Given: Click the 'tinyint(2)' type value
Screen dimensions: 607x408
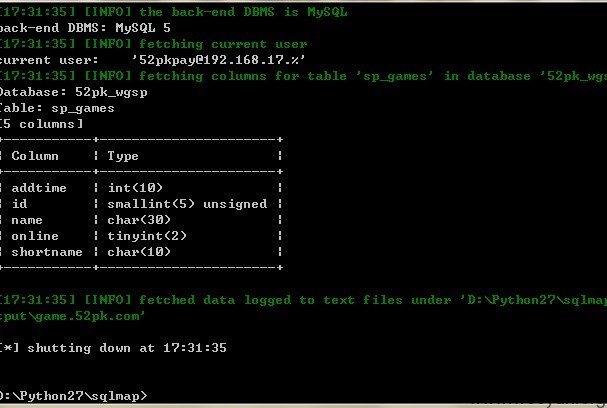Looking at the screenshot, I should pyautogui.click(x=147, y=236).
